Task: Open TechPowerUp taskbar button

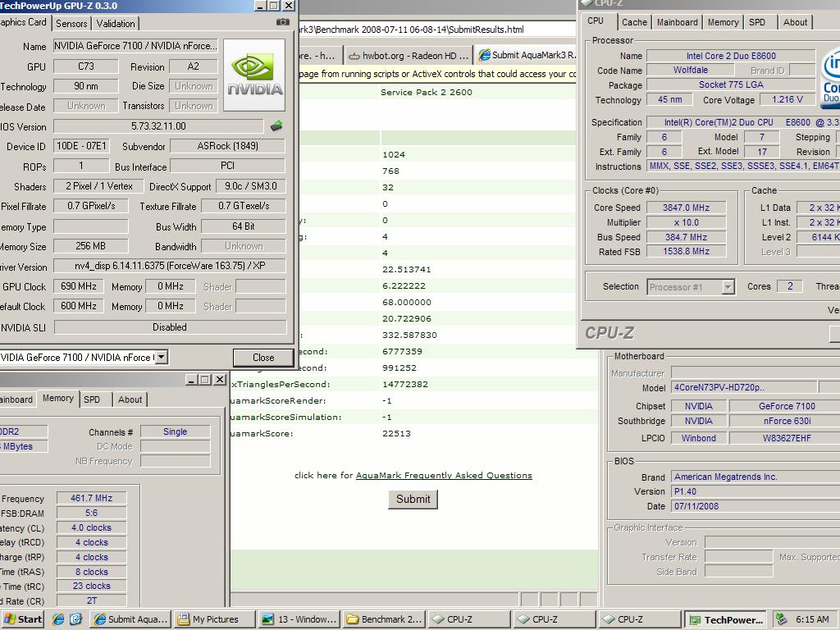Action: click(725, 620)
